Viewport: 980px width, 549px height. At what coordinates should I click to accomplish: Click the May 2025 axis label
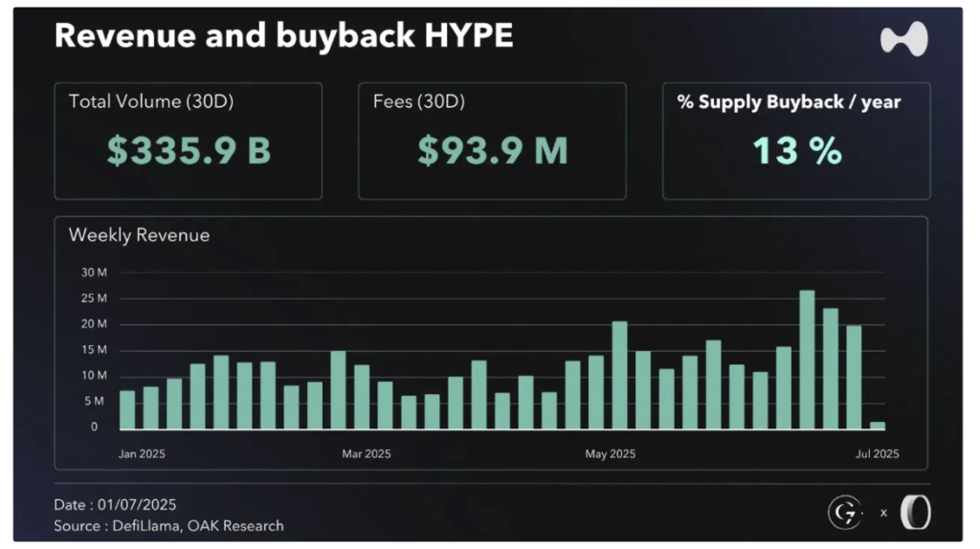(x=610, y=453)
